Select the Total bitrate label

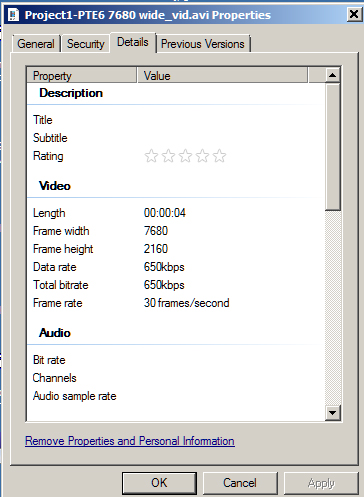[61, 285]
